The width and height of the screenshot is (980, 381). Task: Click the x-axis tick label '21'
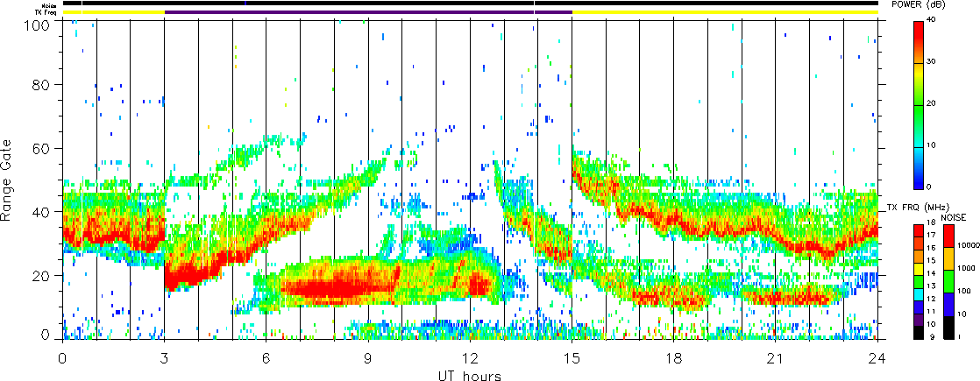pyautogui.click(x=776, y=358)
